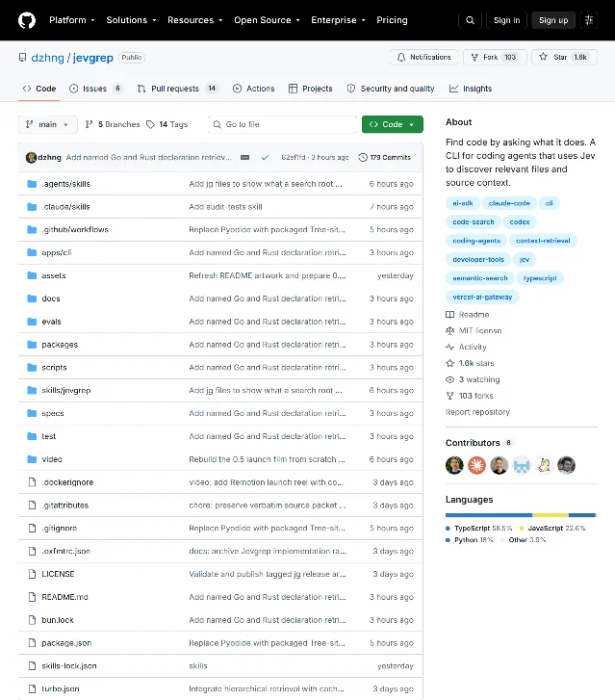Expand the Solutions menu
This screenshot has width=615, height=700.
point(131,20)
